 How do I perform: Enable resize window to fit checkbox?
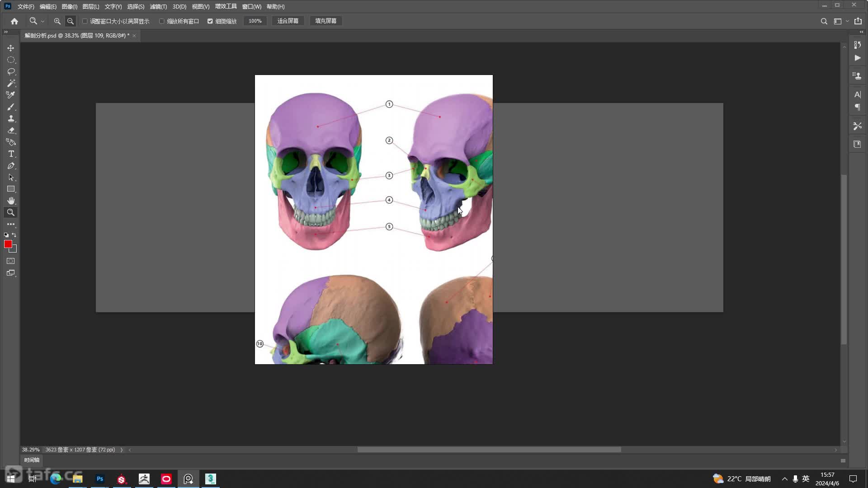click(85, 21)
